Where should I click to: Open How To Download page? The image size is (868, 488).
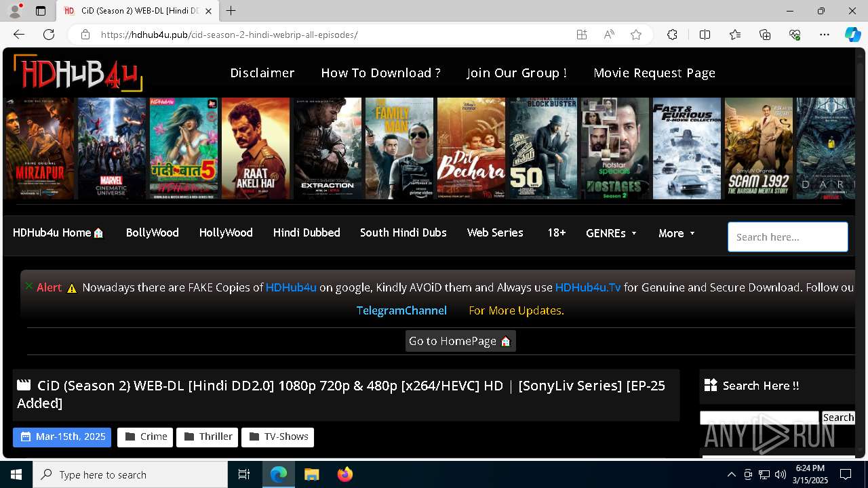(380, 73)
